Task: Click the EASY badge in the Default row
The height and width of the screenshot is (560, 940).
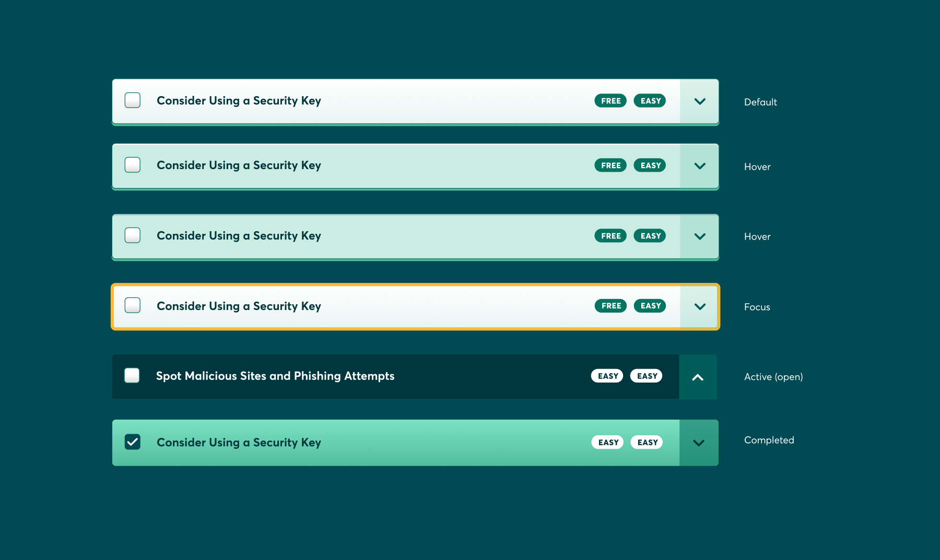Action: coord(650,101)
